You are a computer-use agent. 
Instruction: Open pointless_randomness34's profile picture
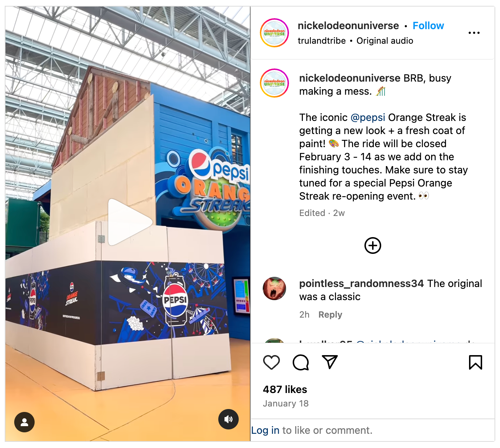274,288
